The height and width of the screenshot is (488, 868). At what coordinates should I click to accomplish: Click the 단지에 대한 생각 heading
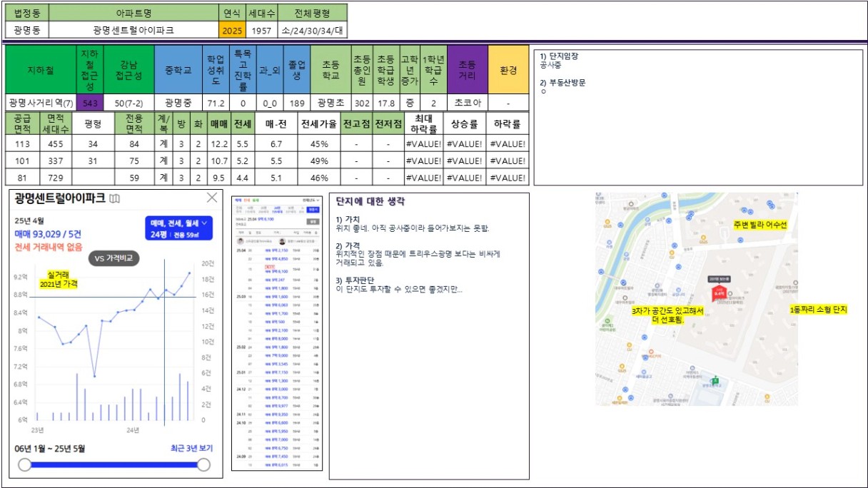[370, 201]
